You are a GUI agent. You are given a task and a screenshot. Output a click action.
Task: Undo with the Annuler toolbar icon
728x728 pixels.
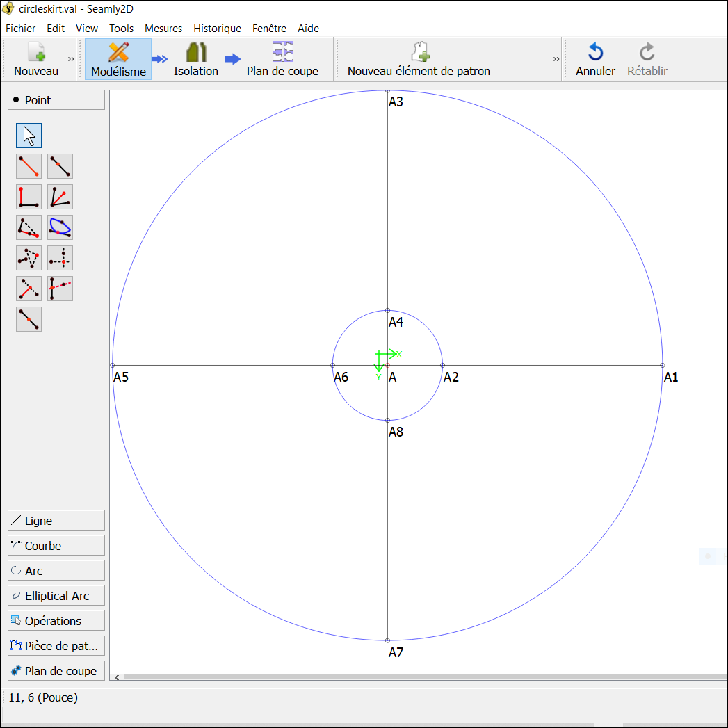point(595,59)
